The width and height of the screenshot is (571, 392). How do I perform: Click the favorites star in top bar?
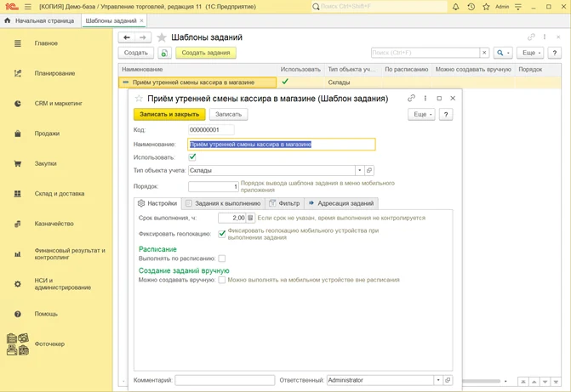[488, 6]
